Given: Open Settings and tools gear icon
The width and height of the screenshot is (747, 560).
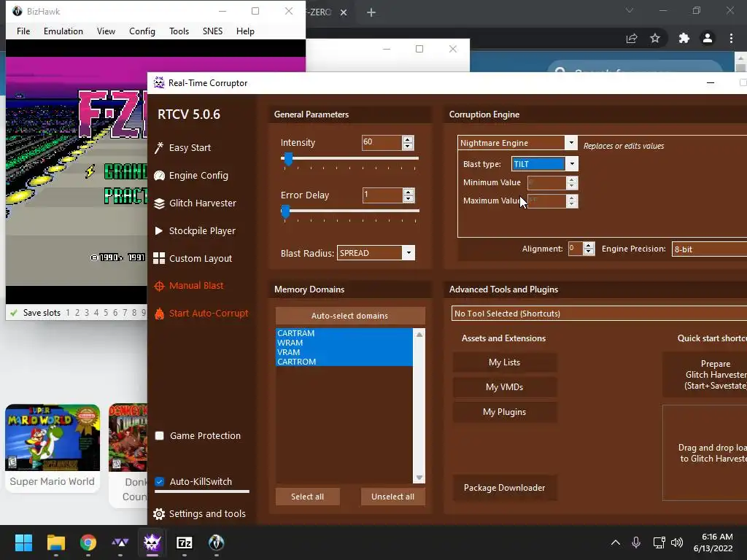Looking at the screenshot, I should point(159,514).
